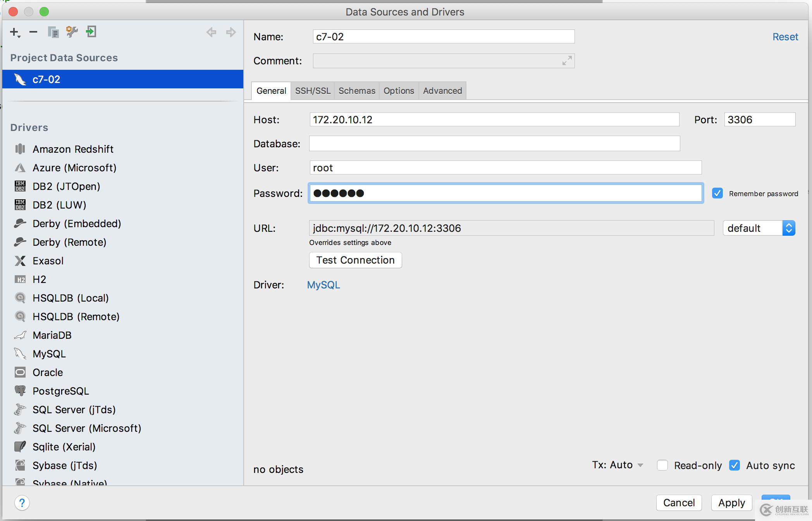Select Derby (Remote) driver
Screen dimensions: 812x521
click(x=123, y=242)
